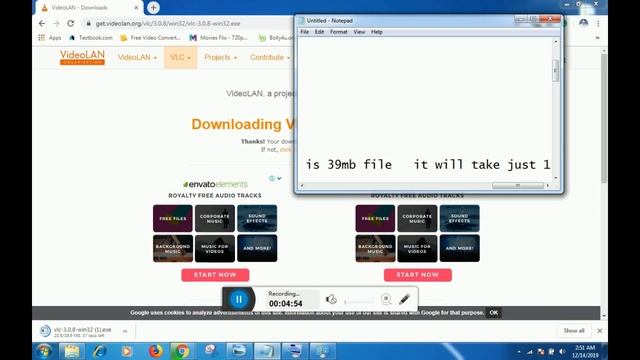640x360 pixels.
Task: Close the Chrome downloads bar
Action: tap(600, 331)
